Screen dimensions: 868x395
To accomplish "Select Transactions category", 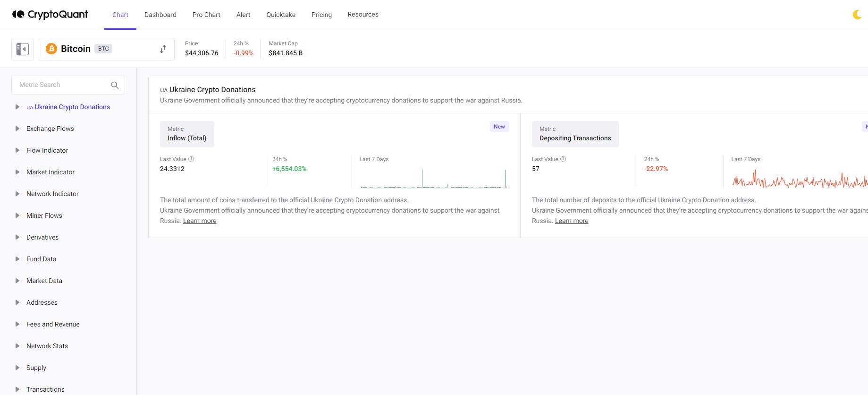I will (x=45, y=389).
